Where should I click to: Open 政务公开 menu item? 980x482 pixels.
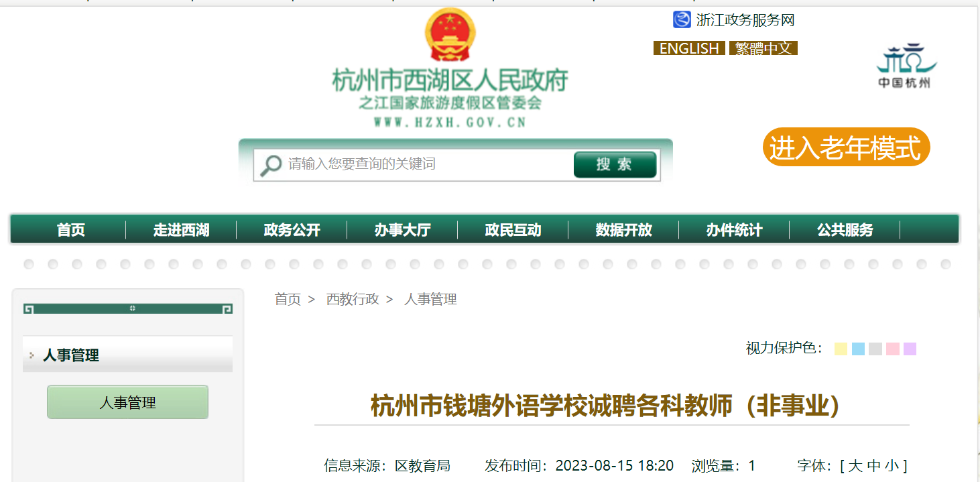292,230
